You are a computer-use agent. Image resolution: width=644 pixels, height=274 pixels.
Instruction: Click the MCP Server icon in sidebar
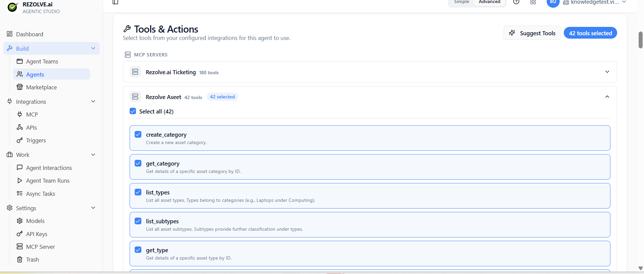[x=20, y=246]
